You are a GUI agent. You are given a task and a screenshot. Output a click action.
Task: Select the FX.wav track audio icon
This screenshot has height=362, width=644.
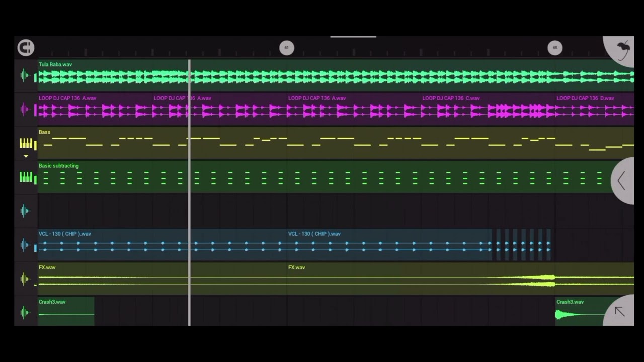pyautogui.click(x=25, y=279)
